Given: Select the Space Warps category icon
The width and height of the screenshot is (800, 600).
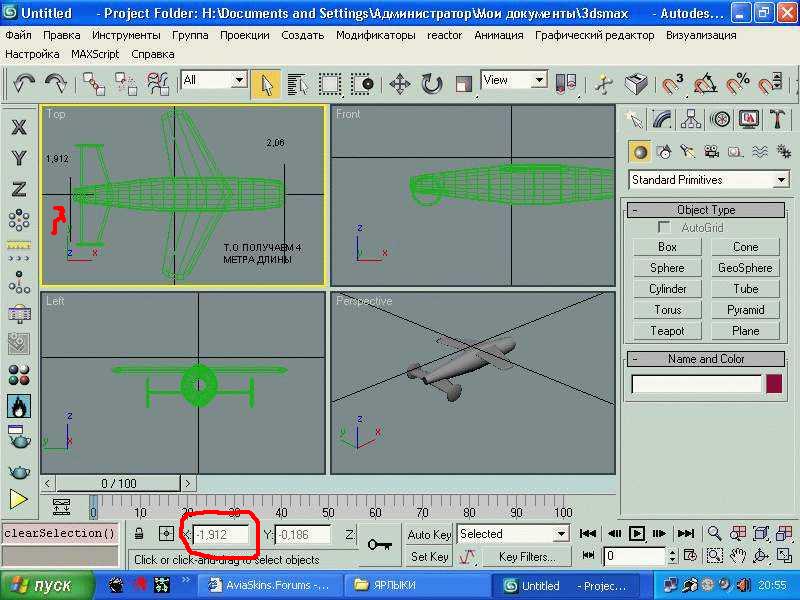Looking at the screenshot, I should [x=760, y=152].
